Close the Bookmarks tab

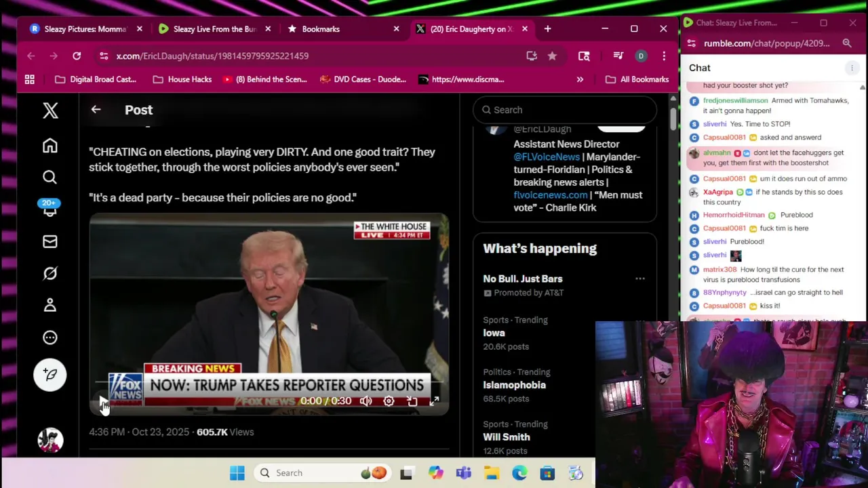point(397,29)
